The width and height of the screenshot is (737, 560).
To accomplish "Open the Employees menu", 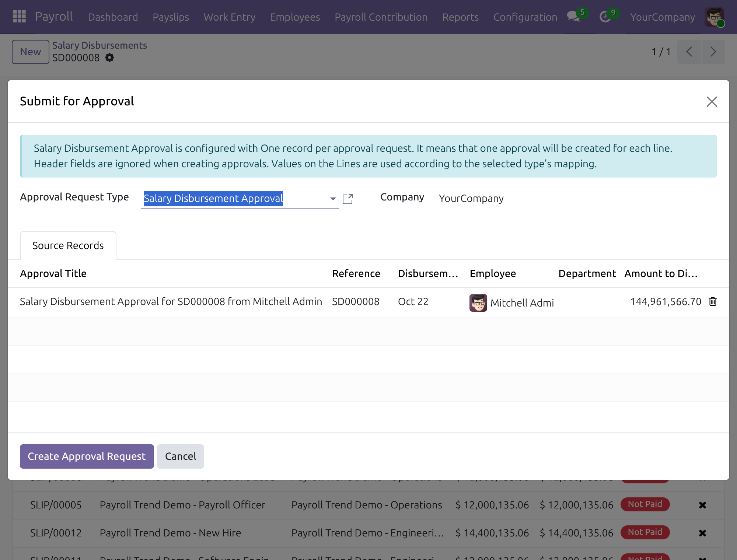I will pos(295,17).
